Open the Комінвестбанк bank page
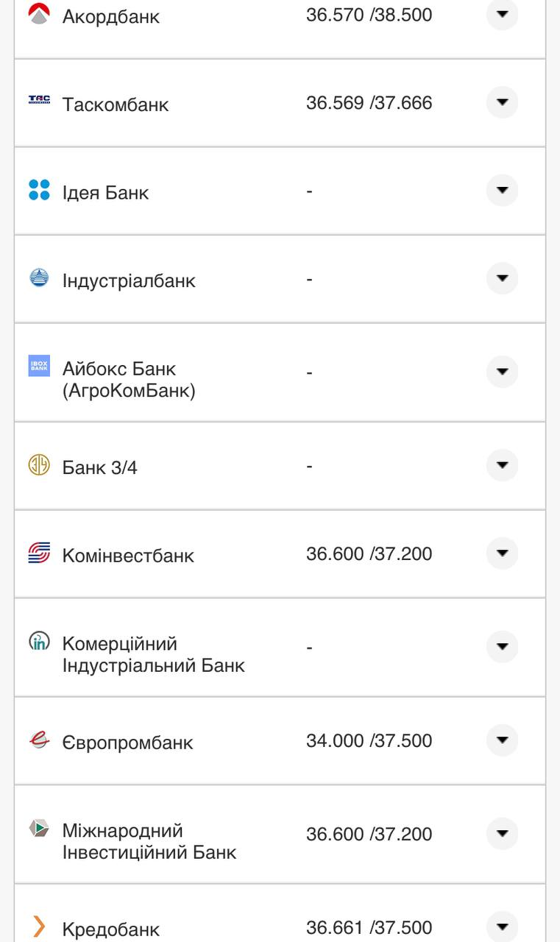This screenshot has height=942, width=560. click(130, 555)
